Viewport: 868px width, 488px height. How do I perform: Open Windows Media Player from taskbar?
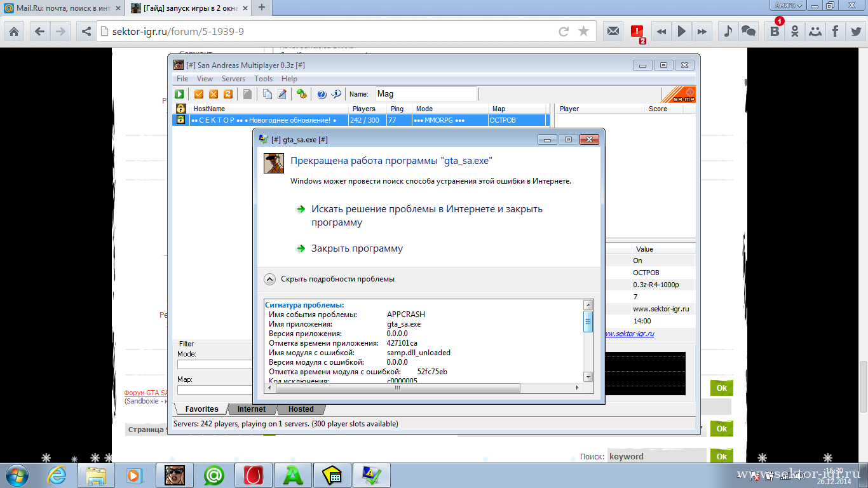point(134,475)
